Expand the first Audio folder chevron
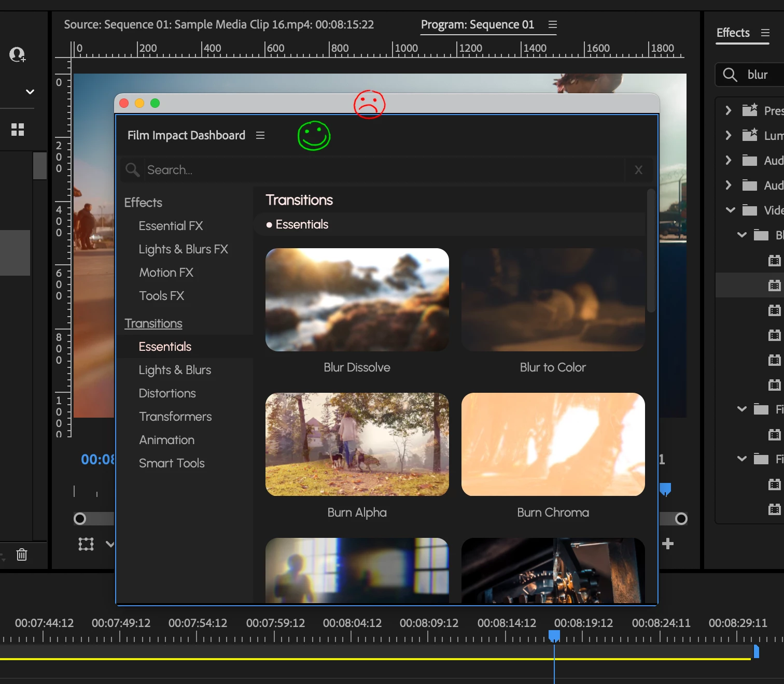Image resolution: width=784 pixels, height=684 pixels. pos(729,160)
